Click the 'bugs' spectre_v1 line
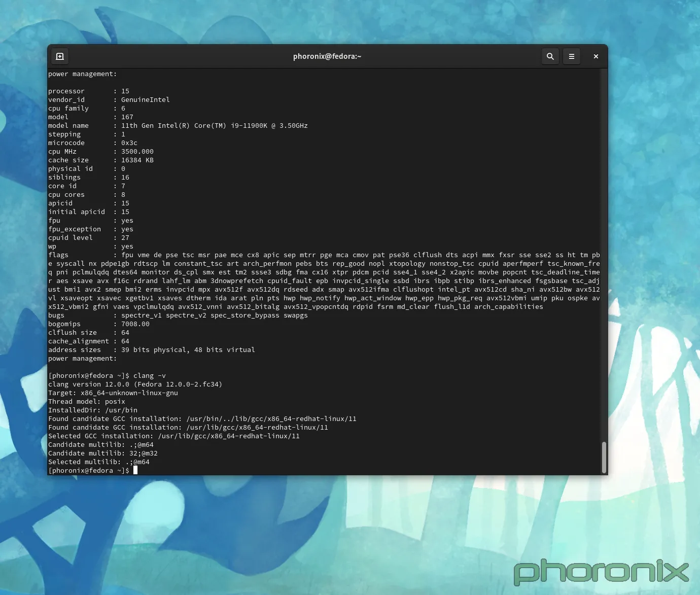Viewport: 700px width, 595px height. tap(178, 316)
